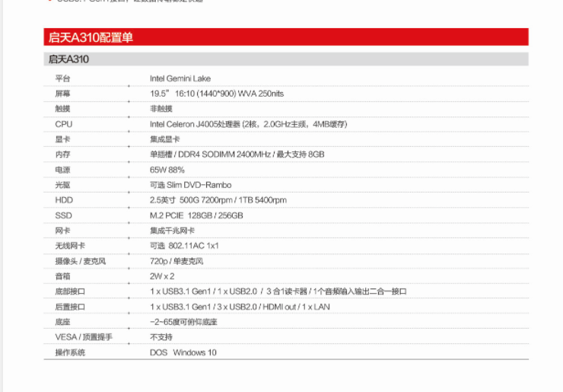563x392 pixels.
Task: Select the '平台' row label
Action: click(62, 78)
